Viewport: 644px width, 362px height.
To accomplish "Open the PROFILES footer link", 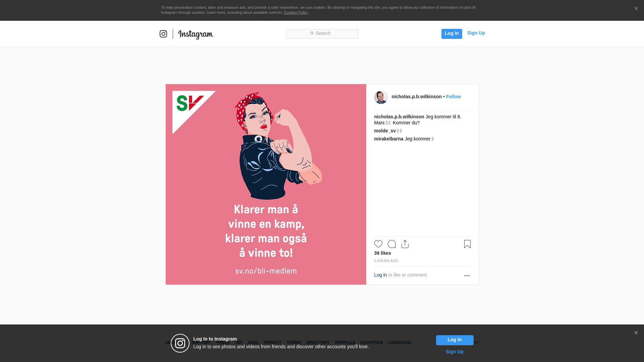I will 345,343.
